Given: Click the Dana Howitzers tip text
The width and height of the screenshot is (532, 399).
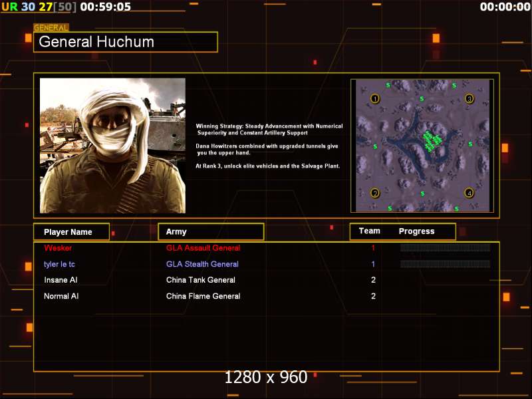Looking at the screenshot, I should click(x=267, y=149).
